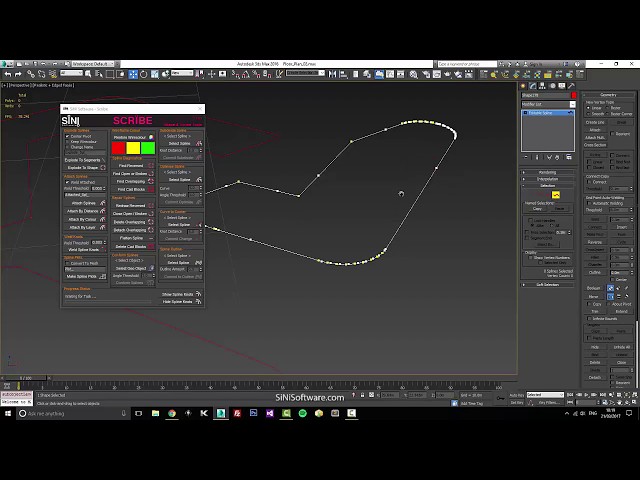Image resolution: width=640 pixels, height=480 pixels.
Task: Toggle Center Pivot checkbox in Scribe
Action: pyautogui.click(x=67, y=136)
